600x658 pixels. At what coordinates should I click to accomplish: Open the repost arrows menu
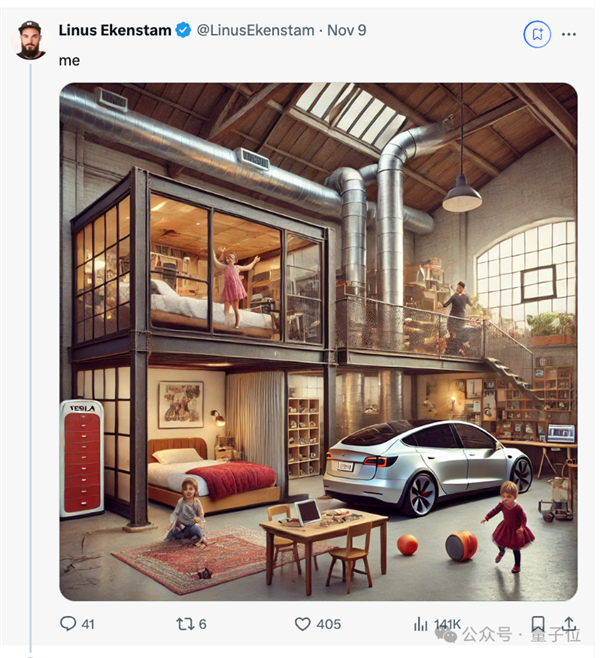[x=184, y=624]
